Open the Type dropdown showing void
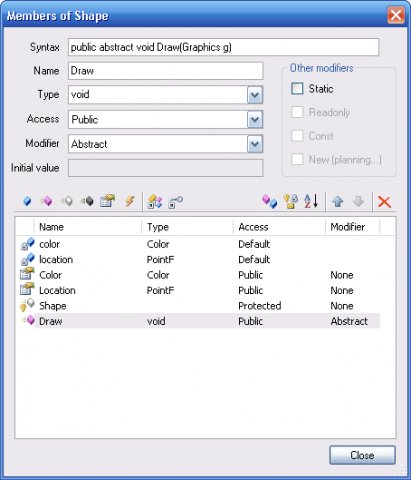This screenshot has width=411, height=480. (x=255, y=95)
